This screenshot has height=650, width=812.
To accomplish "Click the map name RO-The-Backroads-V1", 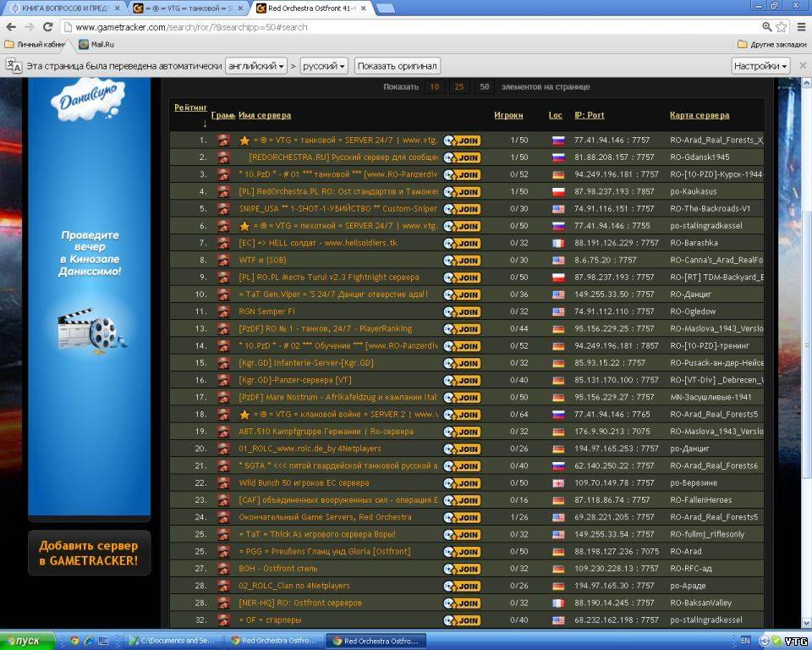I will pos(710,209).
